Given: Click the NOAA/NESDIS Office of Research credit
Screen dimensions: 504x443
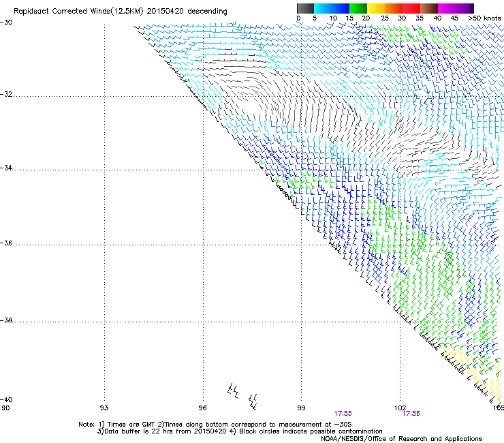Looking at the screenshot, I should pos(401,439).
